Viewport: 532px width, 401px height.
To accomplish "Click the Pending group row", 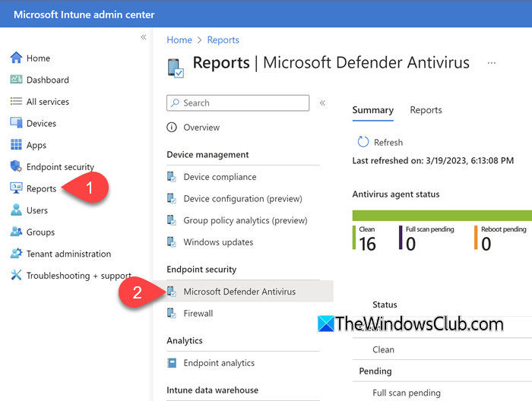I will tap(442, 371).
